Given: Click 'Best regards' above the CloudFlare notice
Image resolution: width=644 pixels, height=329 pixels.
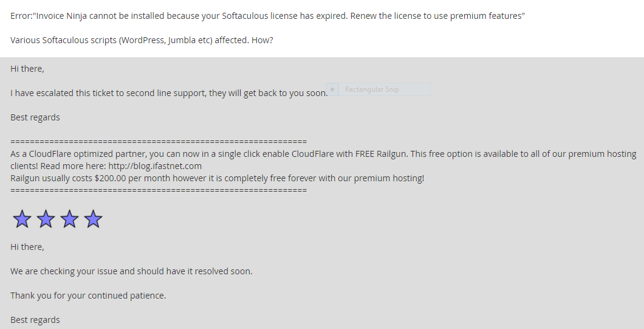Looking at the screenshot, I should tap(35, 117).
